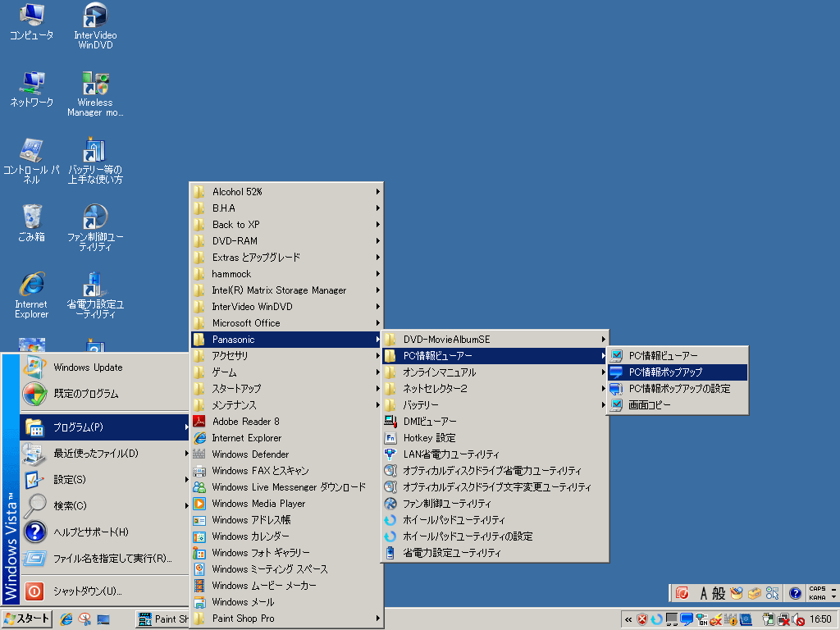840x630 pixels.
Task: Expand the オンラインマニュアル submenu
Action: point(495,372)
